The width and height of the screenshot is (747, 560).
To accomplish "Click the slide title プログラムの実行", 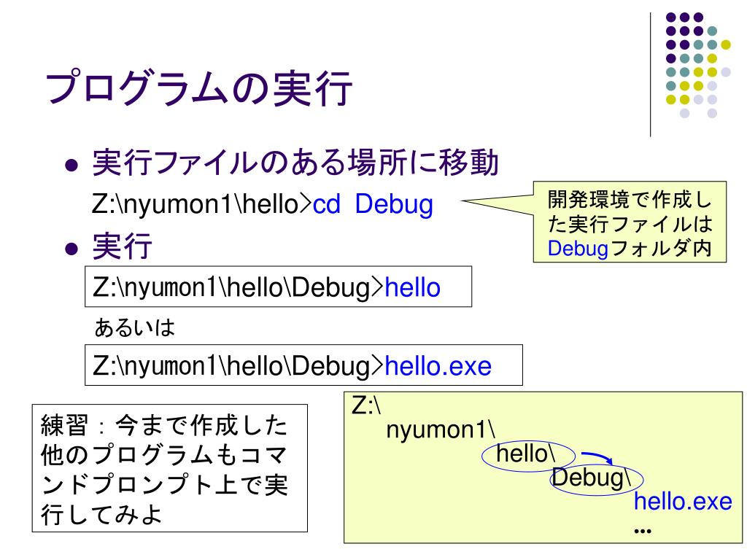I will (x=198, y=88).
